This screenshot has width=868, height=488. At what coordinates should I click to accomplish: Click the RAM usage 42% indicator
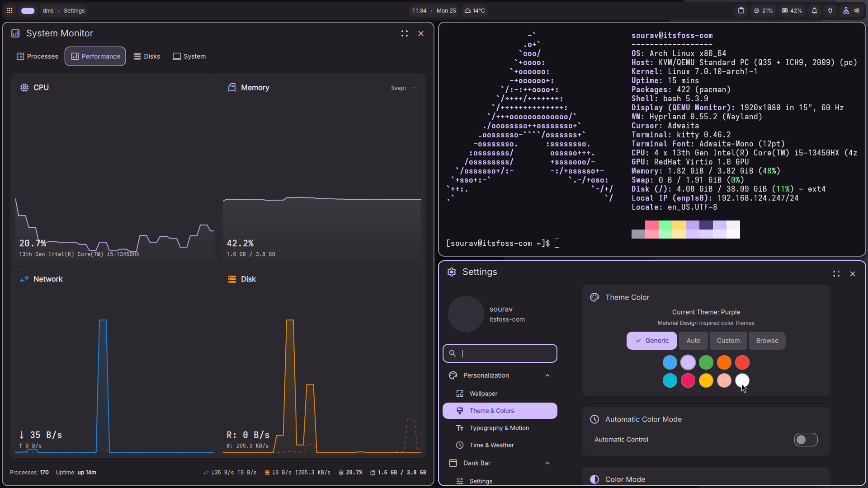pos(792,10)
